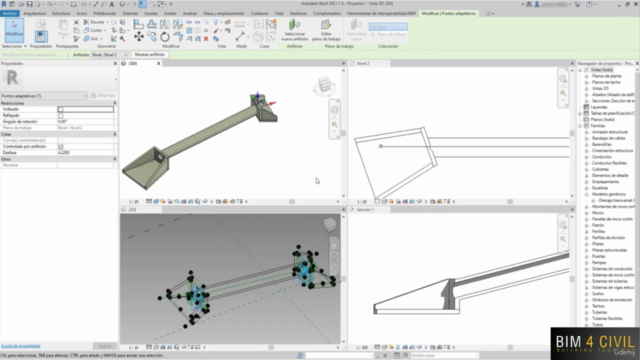Click the Mirror pick axis tool
Image resolution: width=640 pixels, height=360 pixels.
[x=165, y=24]
